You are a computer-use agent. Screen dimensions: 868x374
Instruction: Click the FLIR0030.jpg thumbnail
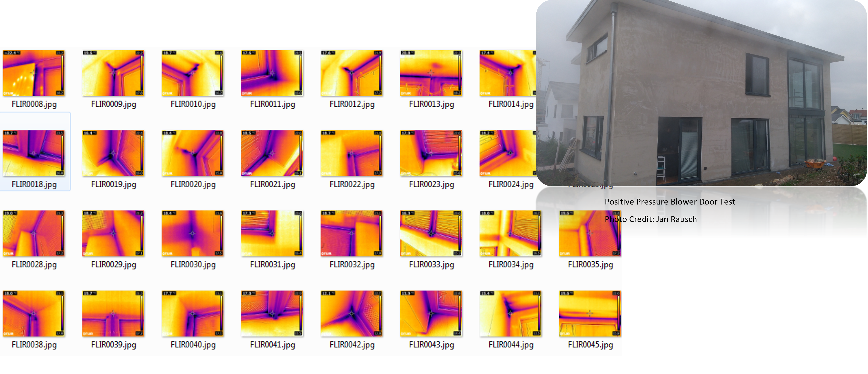tap(193, 234)
